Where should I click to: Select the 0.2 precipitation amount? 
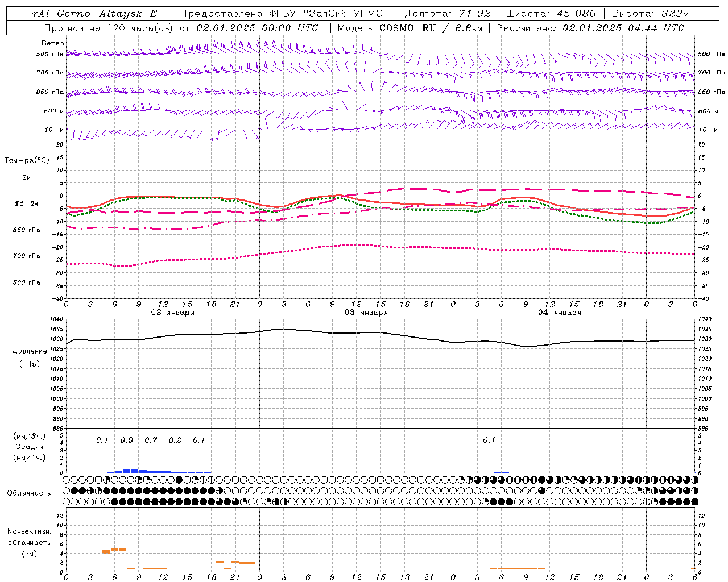175,440
